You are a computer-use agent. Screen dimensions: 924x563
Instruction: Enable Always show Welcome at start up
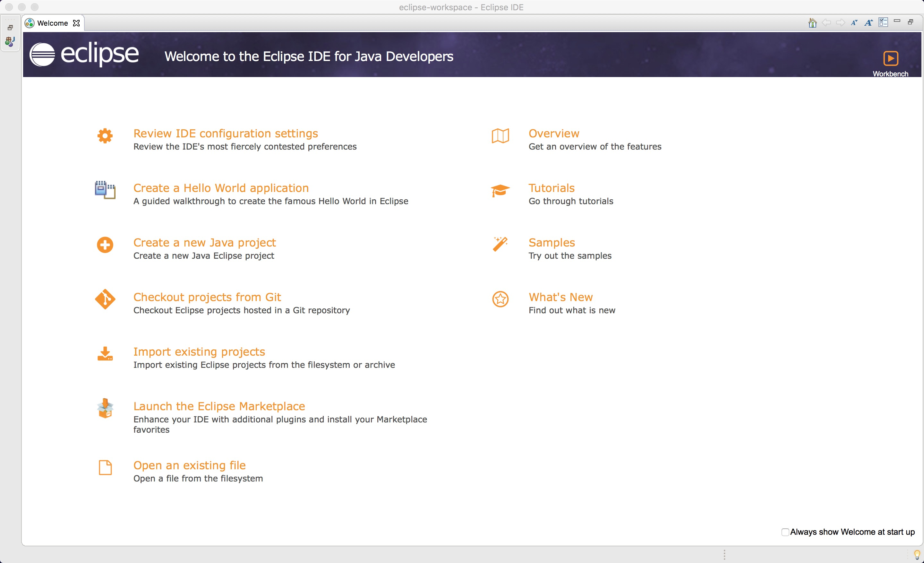pyautogui.click(x=785, y=532)
